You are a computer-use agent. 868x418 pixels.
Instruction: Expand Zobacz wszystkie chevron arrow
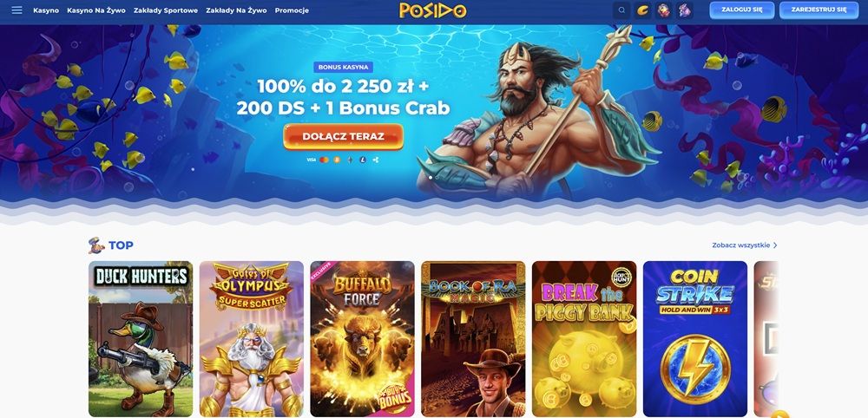[x=775, y=245]
